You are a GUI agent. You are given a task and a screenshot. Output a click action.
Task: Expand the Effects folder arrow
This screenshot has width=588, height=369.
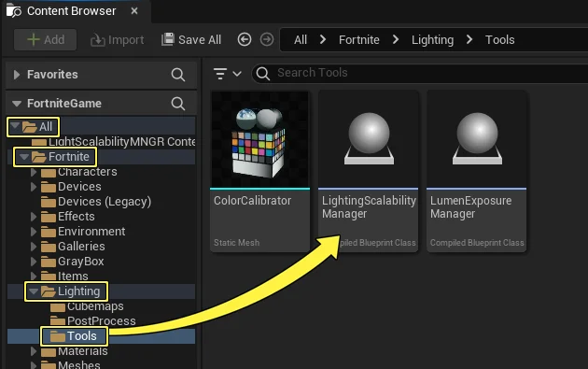point(34,217)
